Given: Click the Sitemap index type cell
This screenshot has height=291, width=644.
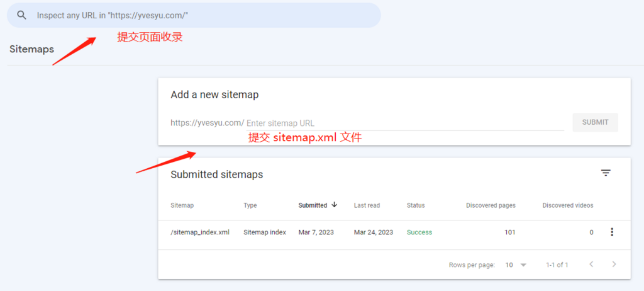Looking at the screenshot, I should point(265,232).
